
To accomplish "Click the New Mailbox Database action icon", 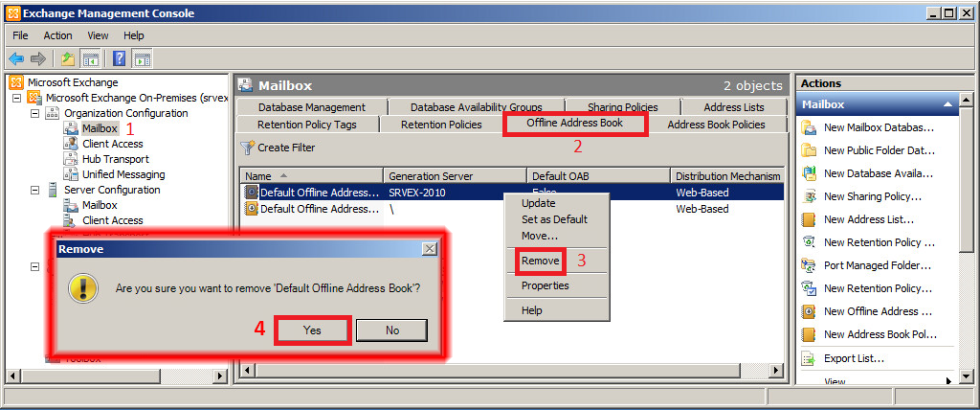I will pyautogui.click(x=810, y=127).
